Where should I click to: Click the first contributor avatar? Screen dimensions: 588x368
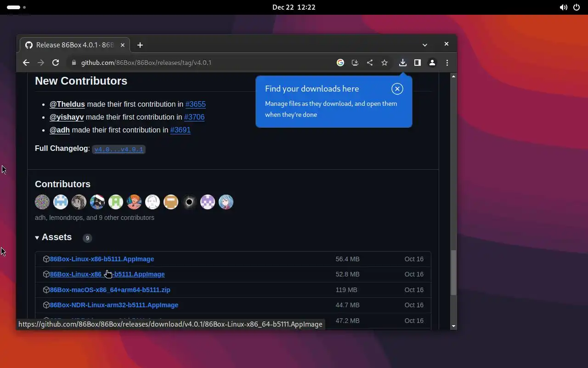42,202
